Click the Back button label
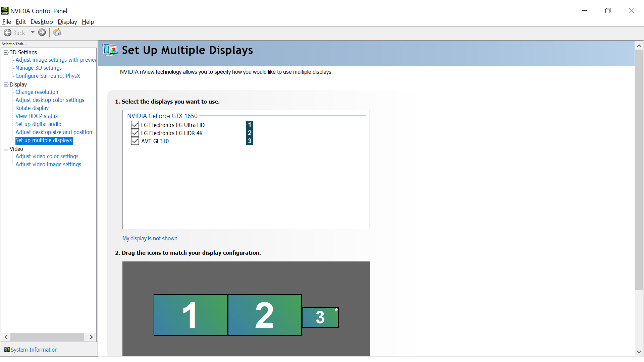This screenshot has height=362, width=644. point(19,33)
